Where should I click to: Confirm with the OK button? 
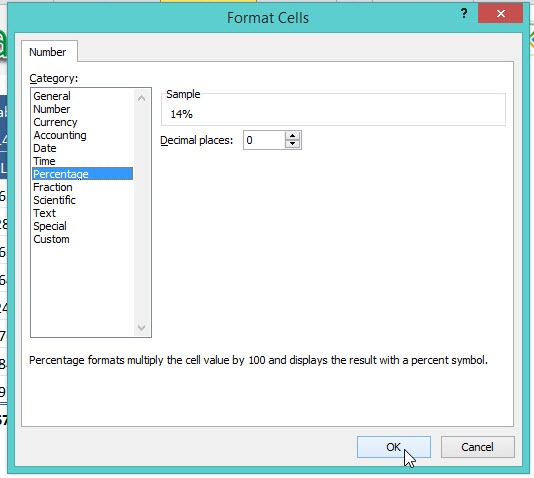pyautogui.click(x=394, y=447)
